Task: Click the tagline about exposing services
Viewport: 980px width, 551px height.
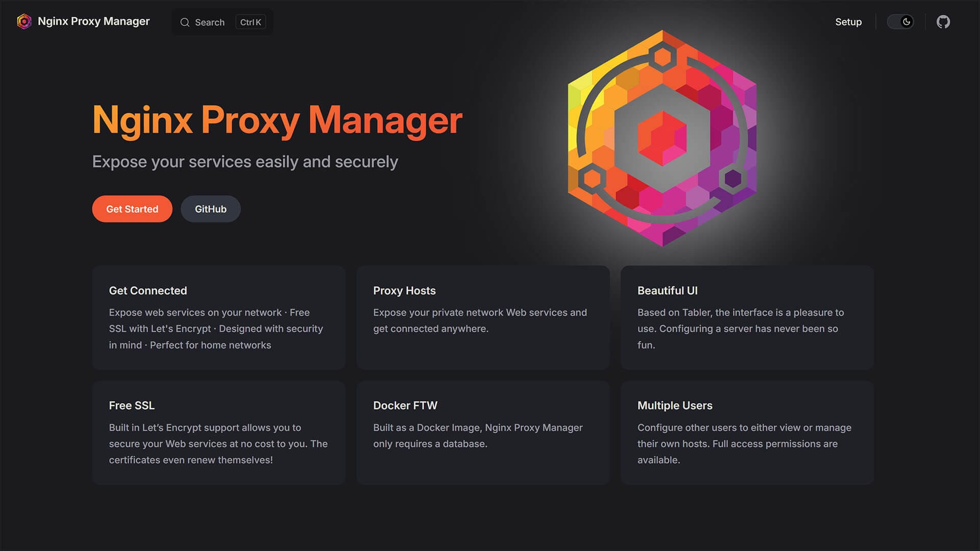Action: tap(245, 162)
